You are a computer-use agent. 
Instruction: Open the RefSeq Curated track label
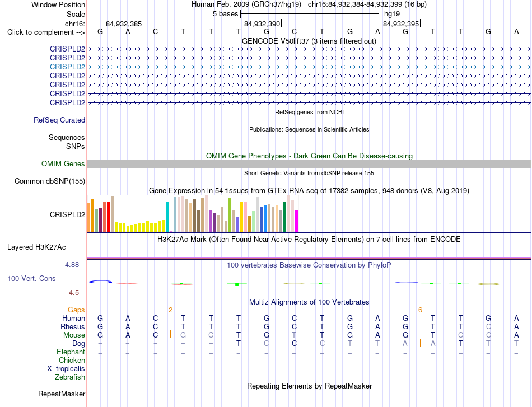coord(59,120)
